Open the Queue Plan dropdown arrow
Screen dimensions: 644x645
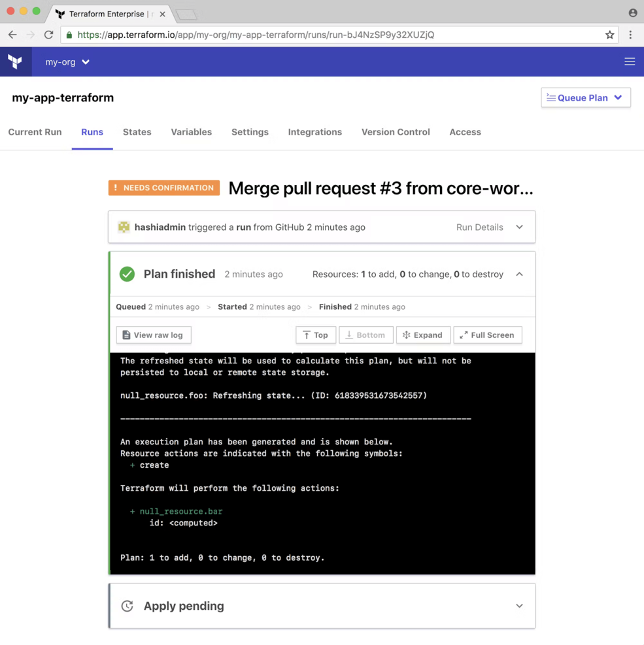tap(618, 97)
